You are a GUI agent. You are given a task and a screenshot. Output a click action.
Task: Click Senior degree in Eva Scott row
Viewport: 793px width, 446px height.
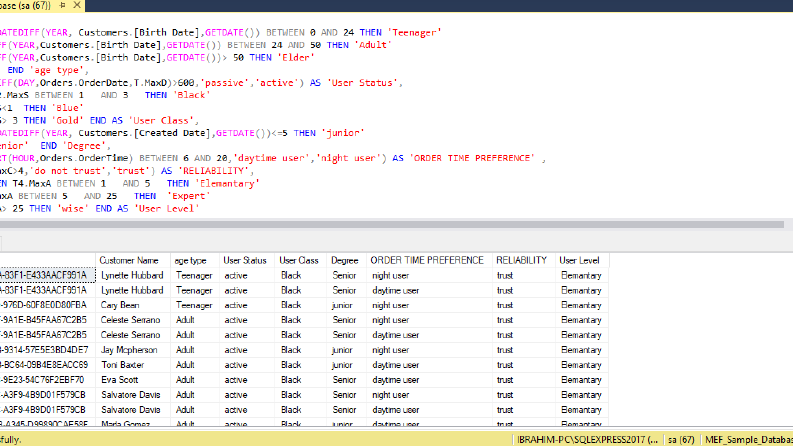(x=346, y=380)
